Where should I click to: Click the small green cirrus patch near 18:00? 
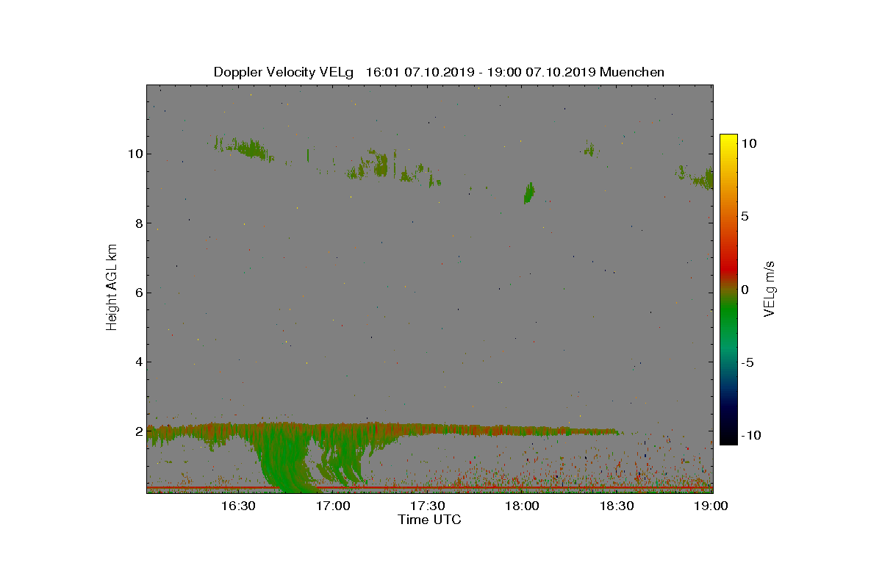[528, 193]
